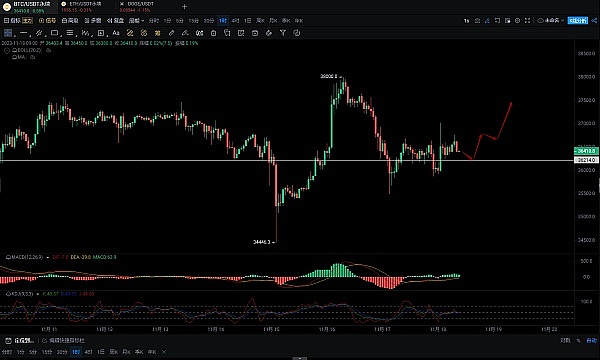Toggle the highlighted blue analysis button
Image resolution: width=600 pixels, height=360 pixels.
[577, 21]
